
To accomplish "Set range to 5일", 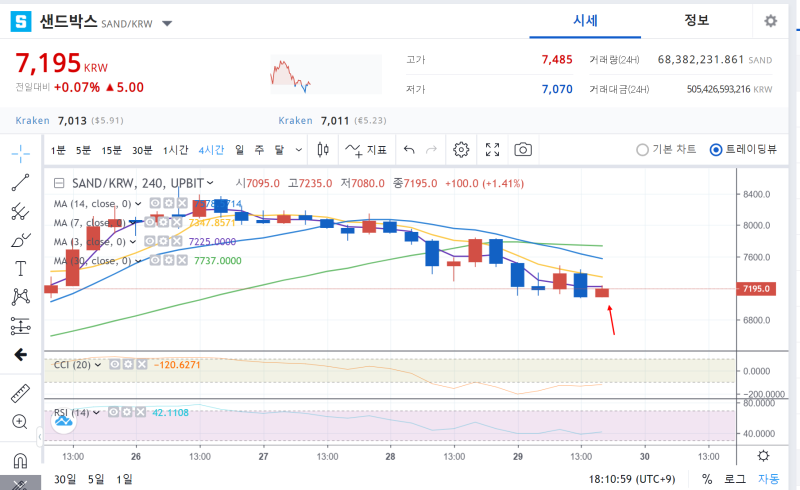I will coord(95,479).
